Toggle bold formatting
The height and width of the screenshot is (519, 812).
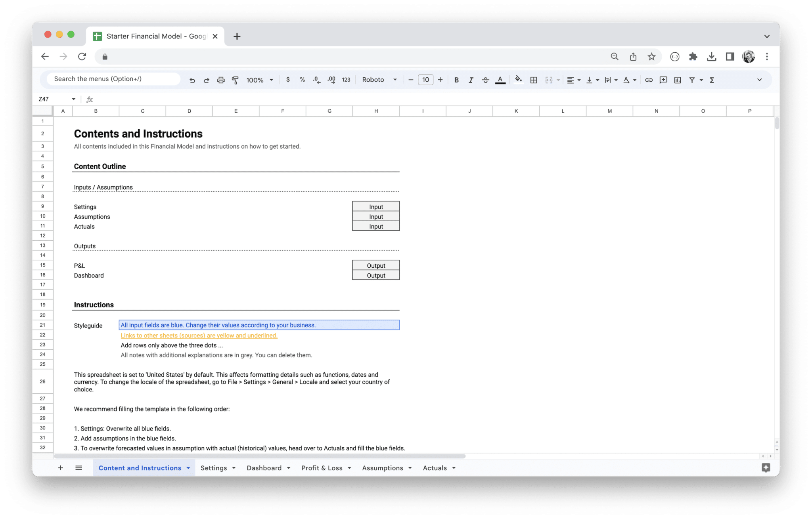456,80
